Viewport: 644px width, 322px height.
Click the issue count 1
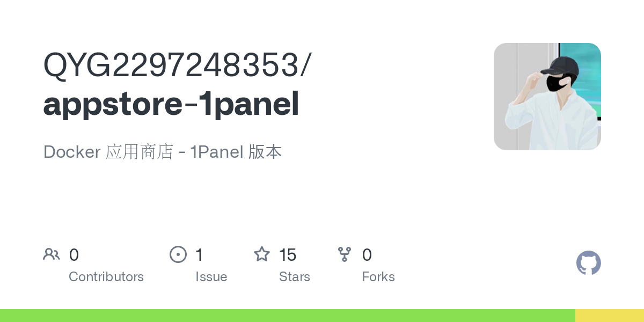pyautogui.click(x=199, y=255)
